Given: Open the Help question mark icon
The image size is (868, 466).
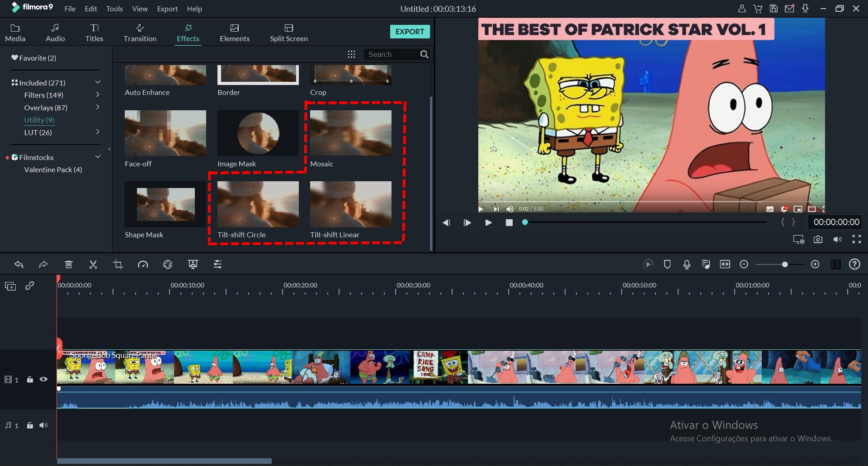Looking at the screenshot, I should (x=855, y=264).
